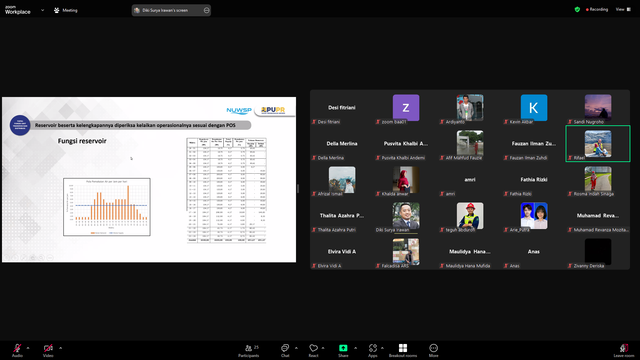Click the green Share screen button
640x360 pixels.
pyautogui.click(x=343, y=350)
